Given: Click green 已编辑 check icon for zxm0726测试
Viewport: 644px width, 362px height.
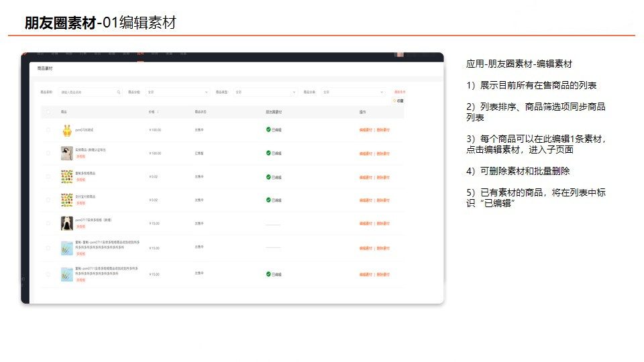Looking at the screenshot, I should [x=268, y=129].
